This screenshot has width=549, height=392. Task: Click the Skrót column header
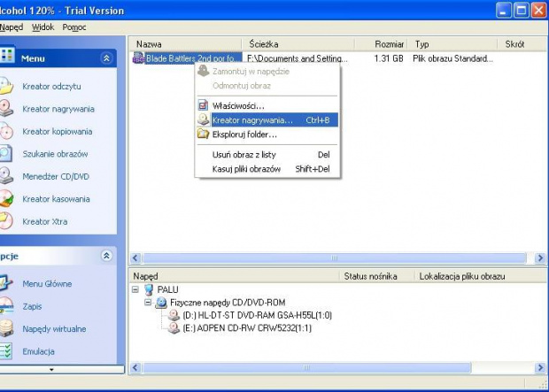(522, 44)
